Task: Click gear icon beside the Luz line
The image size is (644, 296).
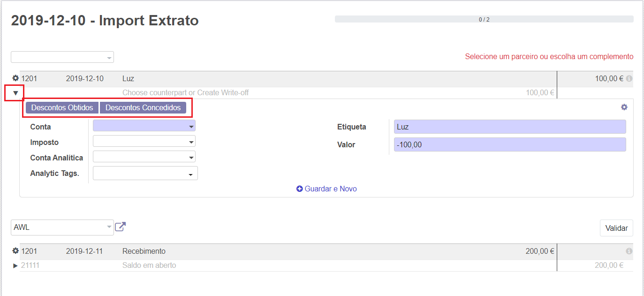Action: tap(15, 78)
